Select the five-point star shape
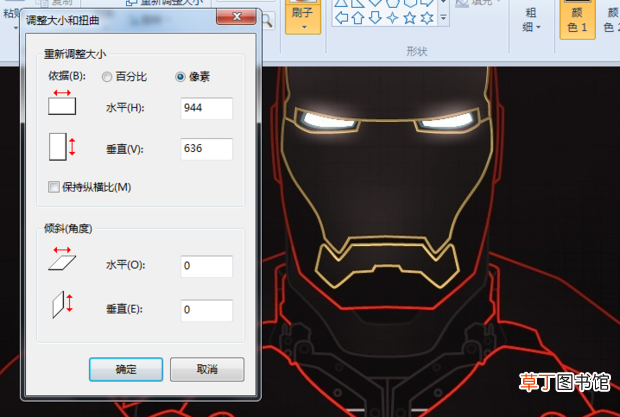The image size is (620, 417). click(x=410, y=18)
